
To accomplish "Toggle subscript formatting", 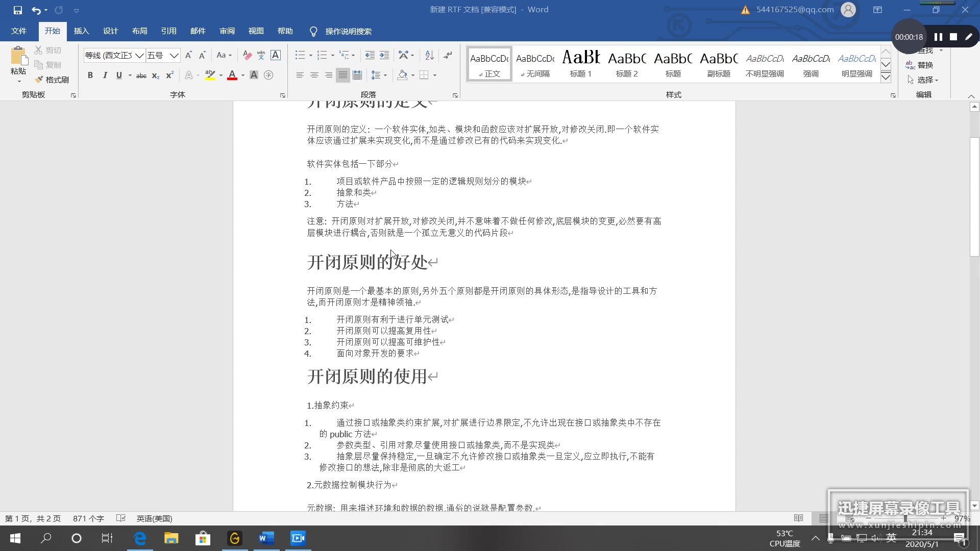I will point(156,75).
